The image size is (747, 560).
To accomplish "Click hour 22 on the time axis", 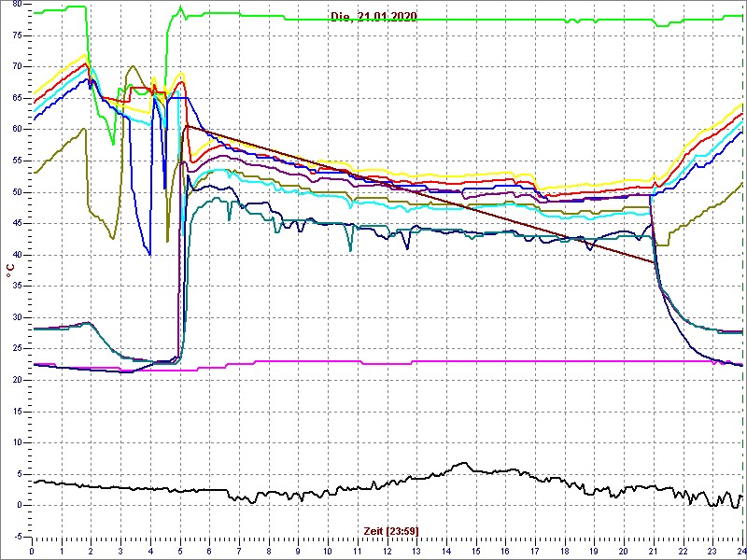I will tap(682, 550).
